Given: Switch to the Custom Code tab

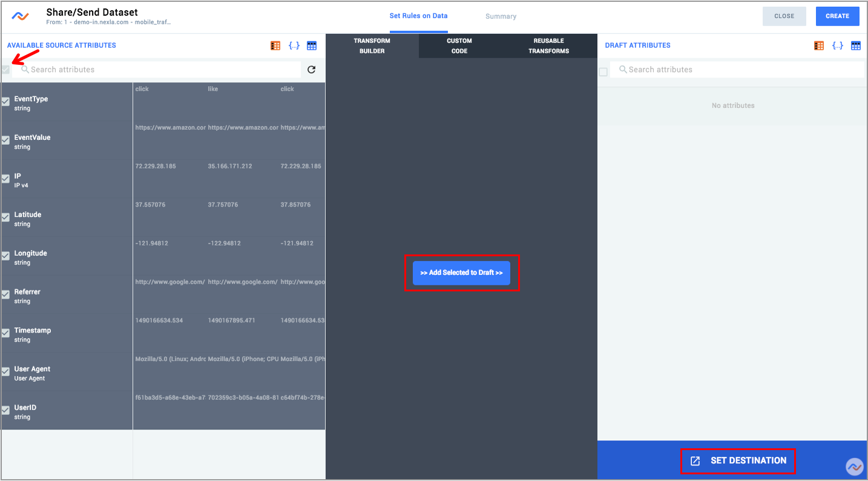Looking at the screenshot, I should pos(459,46).
